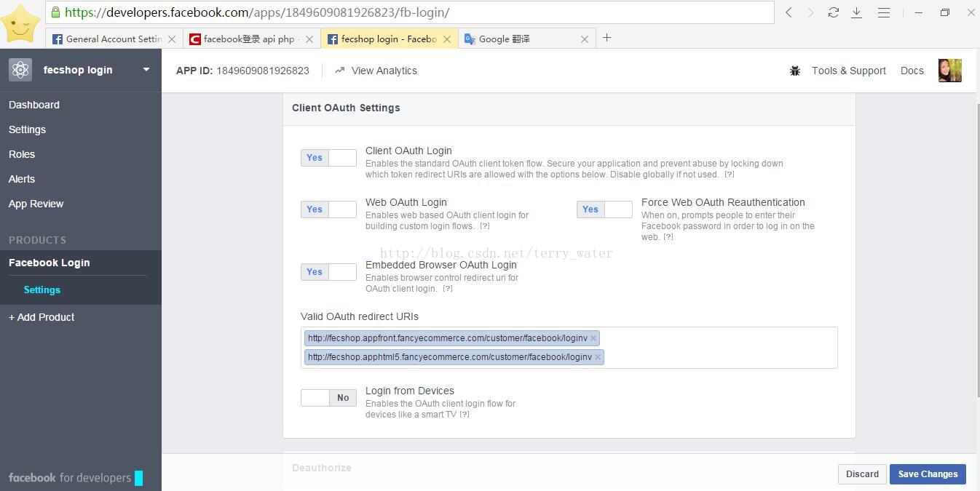
Task: Open the browser downloads icon
Action: tap(857, 12)
